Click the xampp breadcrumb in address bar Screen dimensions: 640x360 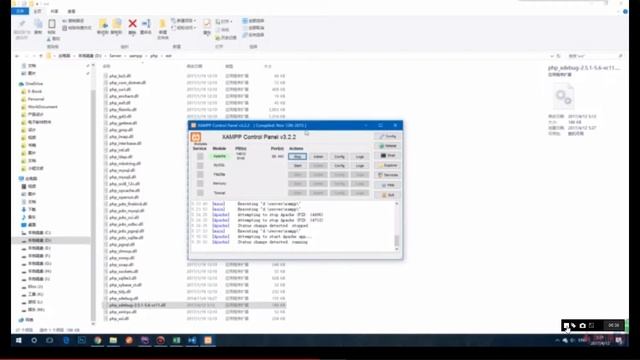coord(136,56)
